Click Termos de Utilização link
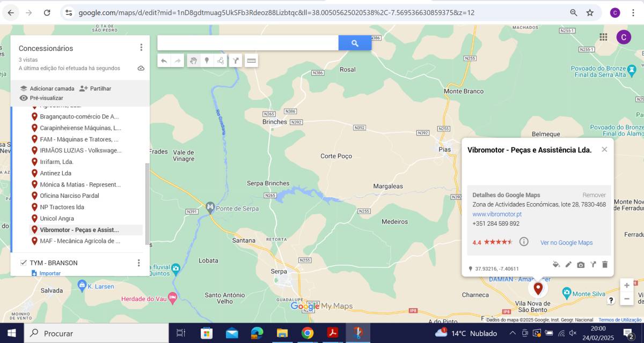 (x=620, y=320)
